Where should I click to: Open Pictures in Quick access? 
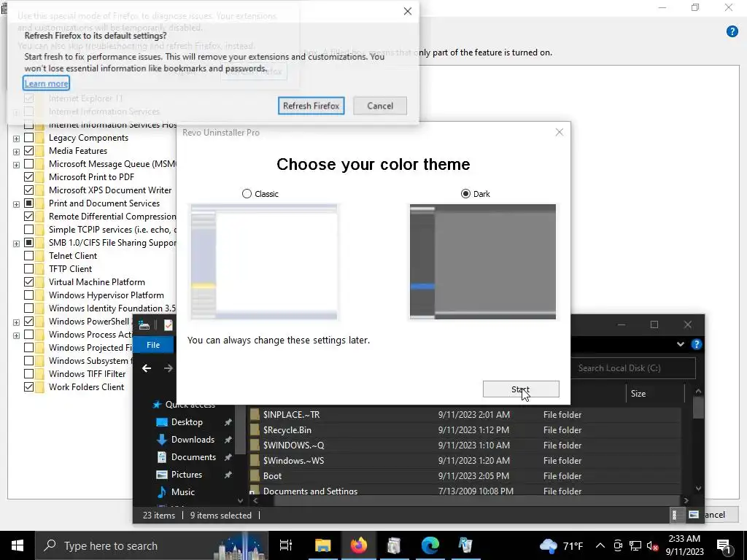click(186, 475)
